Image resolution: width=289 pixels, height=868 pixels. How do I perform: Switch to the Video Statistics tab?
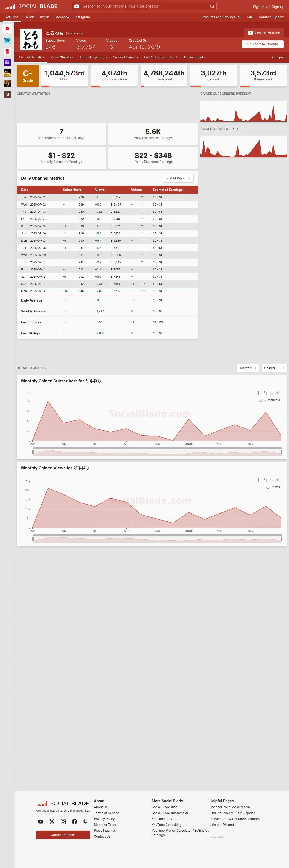[62, 57]
